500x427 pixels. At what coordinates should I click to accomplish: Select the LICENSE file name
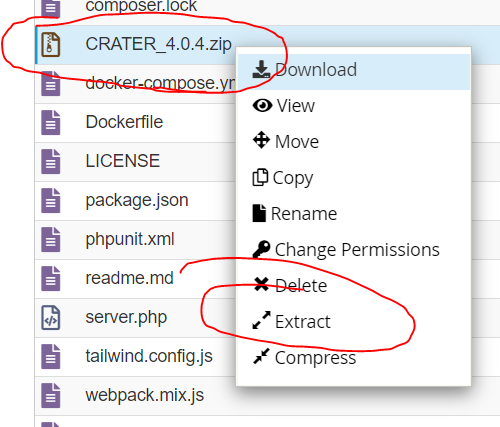coord(123,161)
